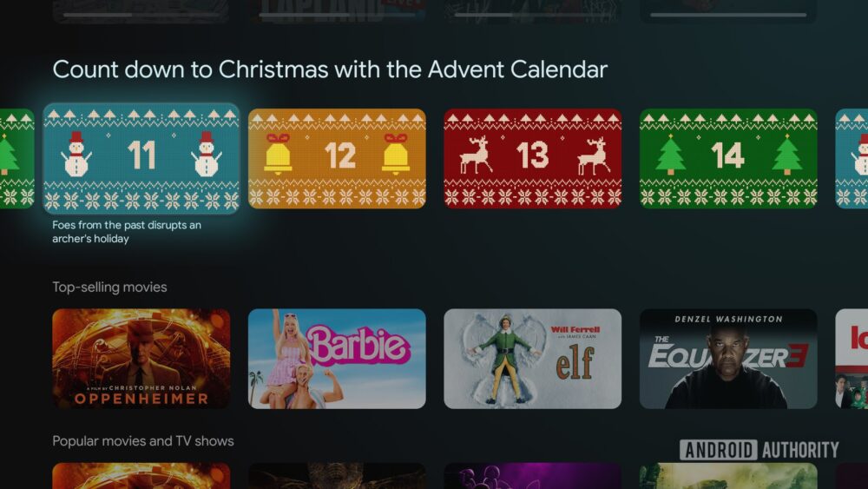This screenshot has width=868, height=489.
Task: Click the partially visible green tree tile at left edge
Action: click(x=16, y=158)
